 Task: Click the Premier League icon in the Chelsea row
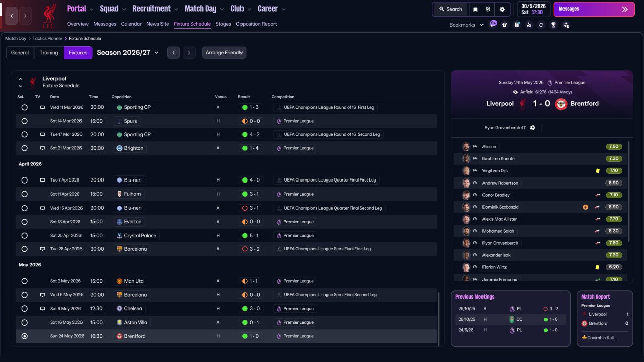(279, 309)
